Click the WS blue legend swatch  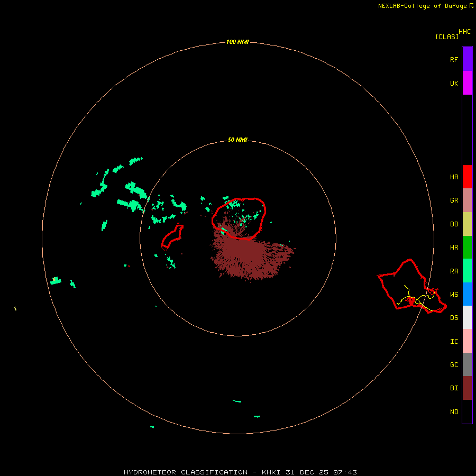pyautogui.click(x=467, y=294)
